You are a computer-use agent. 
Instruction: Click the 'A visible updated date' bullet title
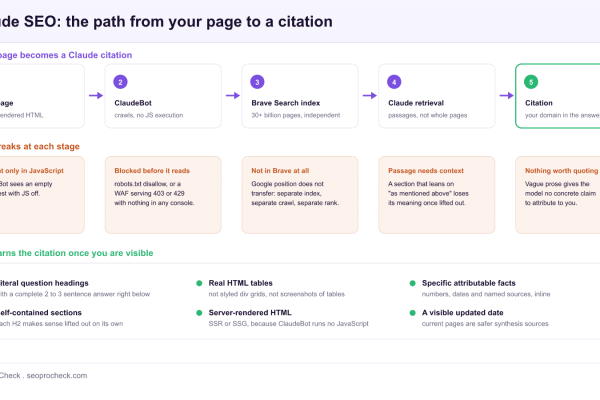pyautogui.click(x=462, y=313)
